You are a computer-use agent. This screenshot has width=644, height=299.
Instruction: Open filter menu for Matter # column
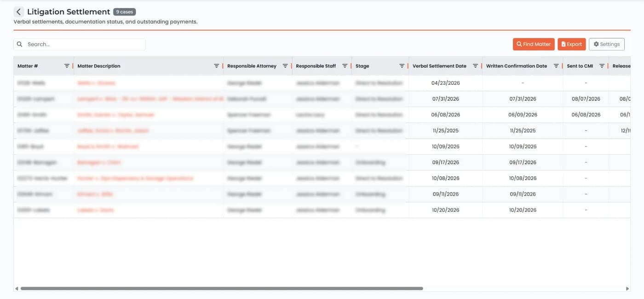pyautogui.click(x=67, y=66)
